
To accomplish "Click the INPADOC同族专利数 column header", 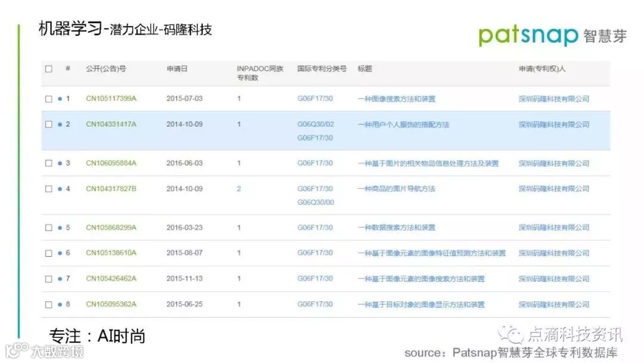I will (x=260, y=73).
